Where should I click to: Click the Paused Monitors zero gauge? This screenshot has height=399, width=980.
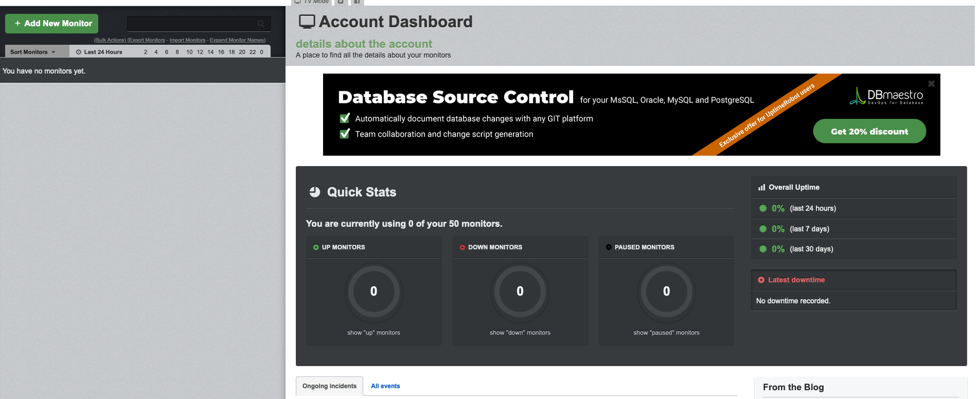(x=666, y=292)
